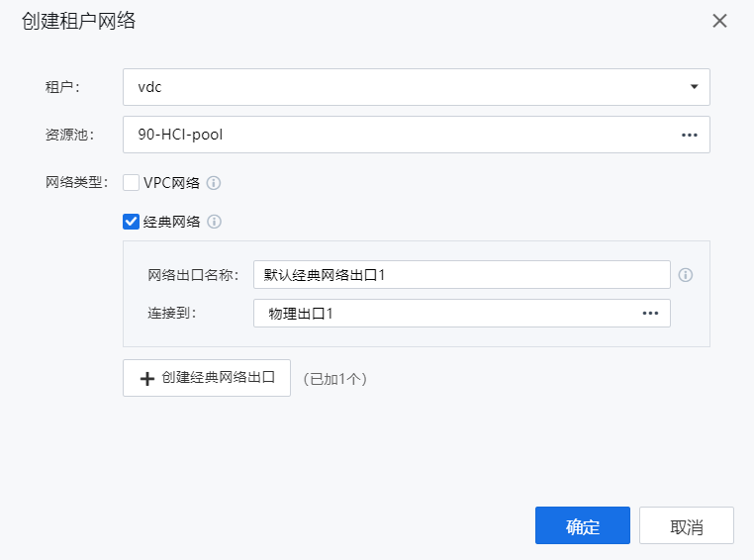Cancel with the 取消 button
The width and height of the screenshot is (754, 560).
click(686, 525)
